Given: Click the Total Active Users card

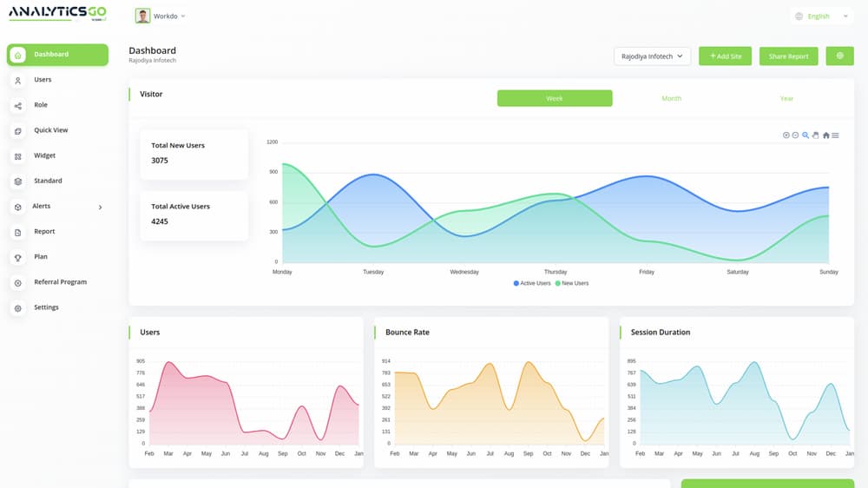Looking at the screenshot, I should point(194,215).
